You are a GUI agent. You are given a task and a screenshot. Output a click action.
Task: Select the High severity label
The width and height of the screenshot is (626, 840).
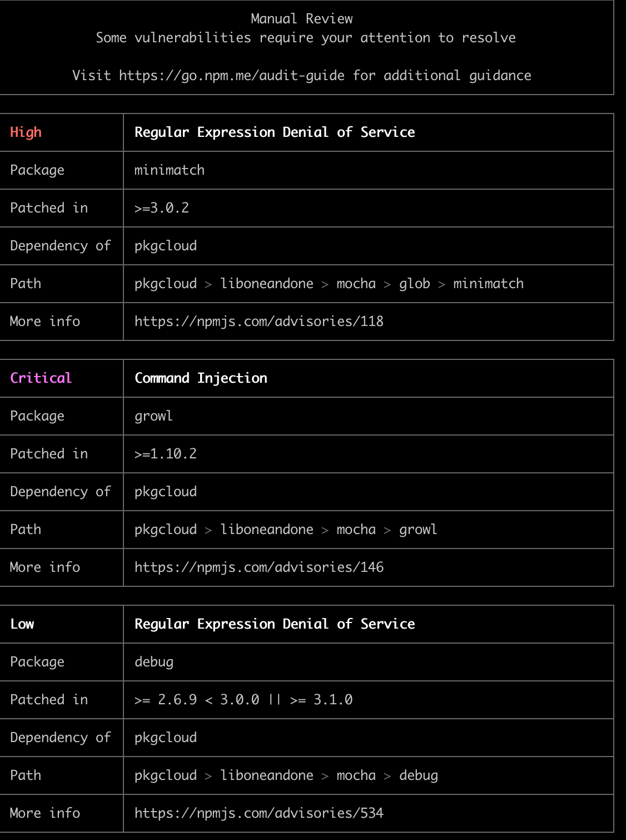[25, 132]
